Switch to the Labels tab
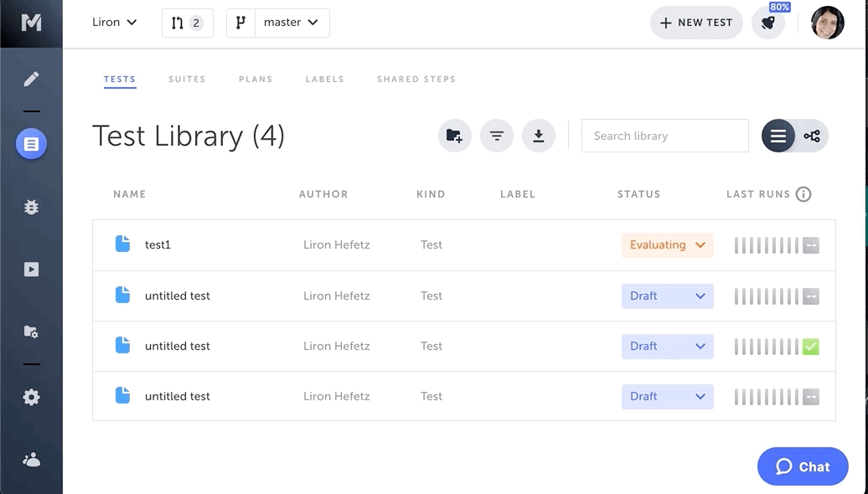Image resolution: width=868 pixels, height=494 pixels. click(325, 79)
